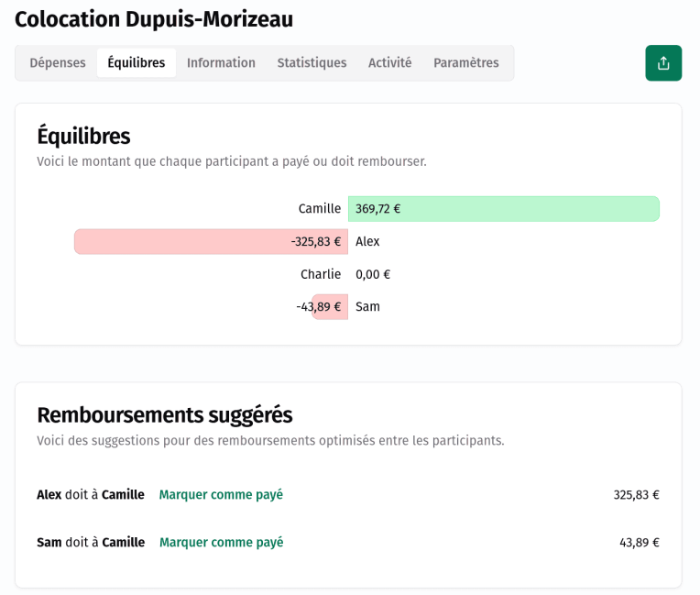The width and height of the screenshot is (700, 595).
Task: Click the Alex name beside the balance bar
Action: (x=367, y=242)
